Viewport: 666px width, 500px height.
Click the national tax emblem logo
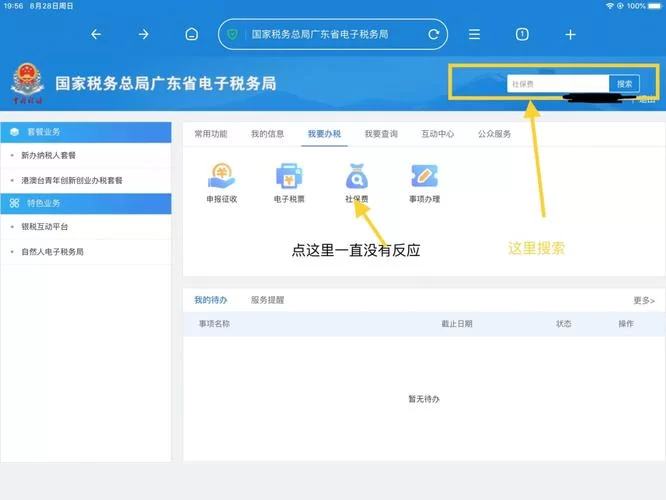tap(27, 83)
